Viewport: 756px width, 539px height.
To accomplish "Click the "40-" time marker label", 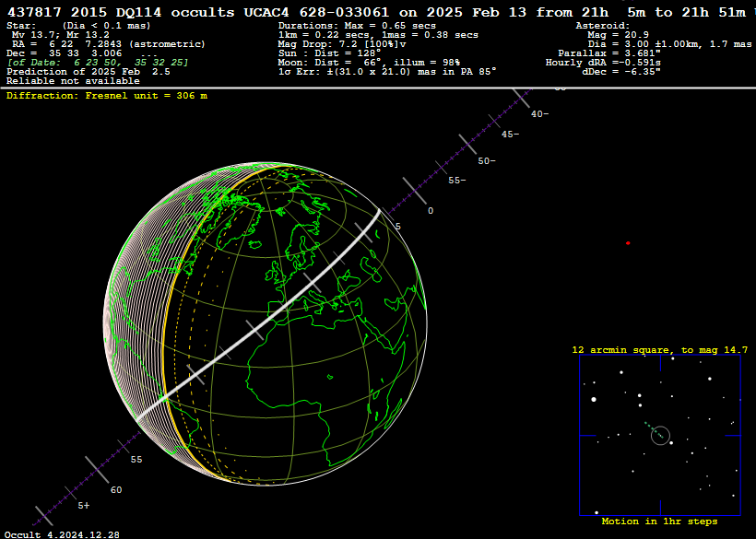I will pyautogui.click(x=540, y=114).
